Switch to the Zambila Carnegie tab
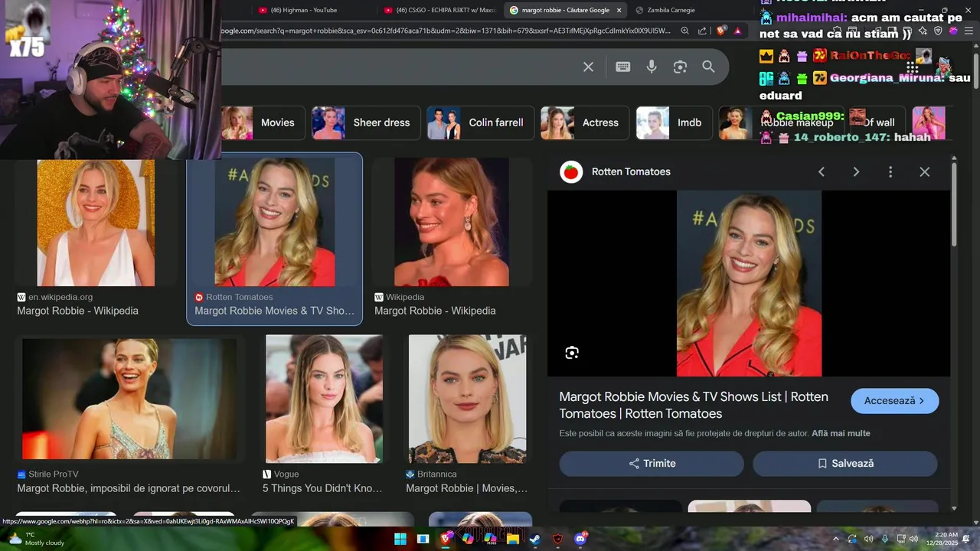Screen dimensions: 980x551 (x=671, y=10)
